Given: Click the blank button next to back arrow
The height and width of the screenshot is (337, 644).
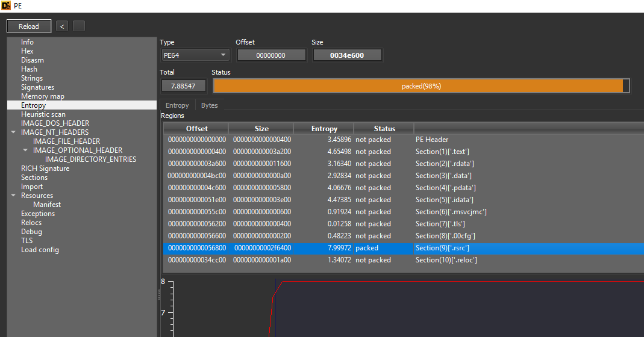Looking at the screenshot, I should [x=79, y=26].
